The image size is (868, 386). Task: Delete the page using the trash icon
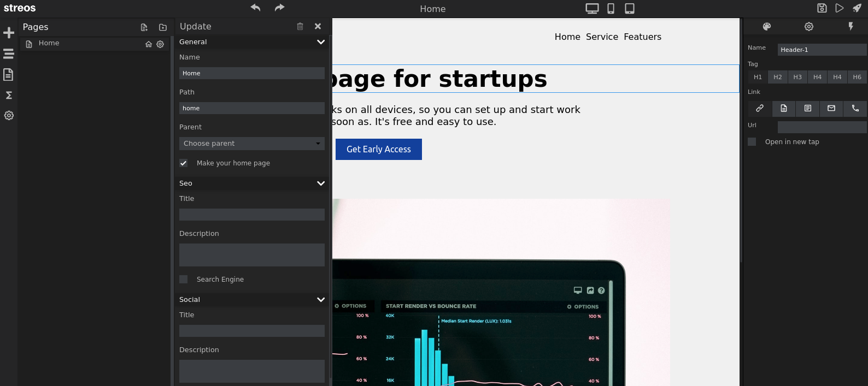300,26
